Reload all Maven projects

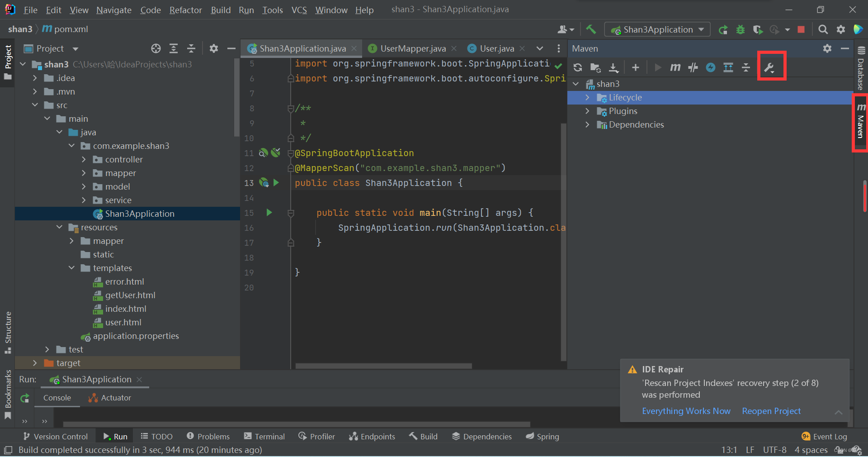(578, 67)
